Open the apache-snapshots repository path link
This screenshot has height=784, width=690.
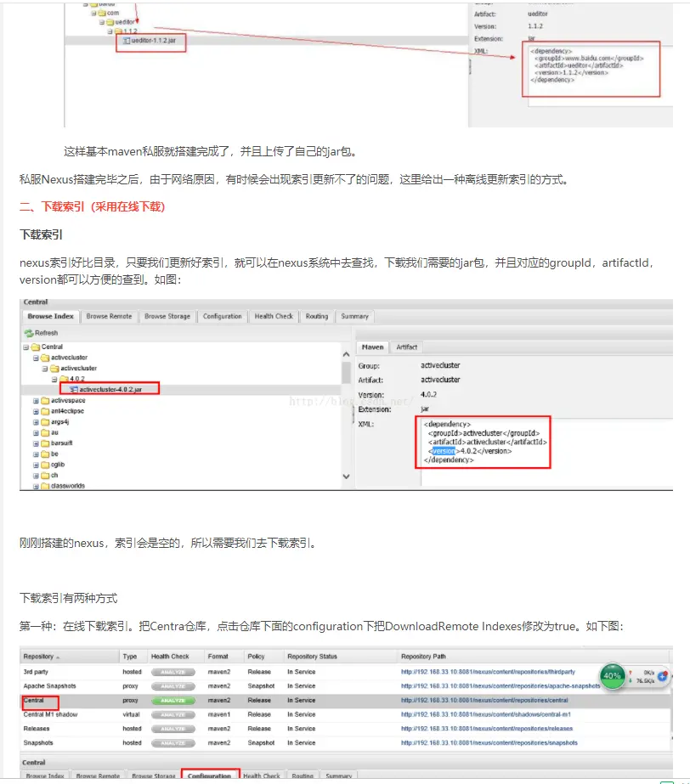(501, 686)
